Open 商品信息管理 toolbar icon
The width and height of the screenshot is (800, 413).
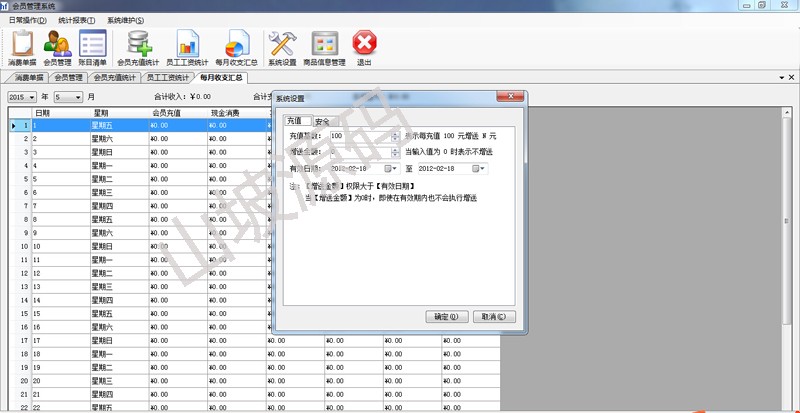324,46
